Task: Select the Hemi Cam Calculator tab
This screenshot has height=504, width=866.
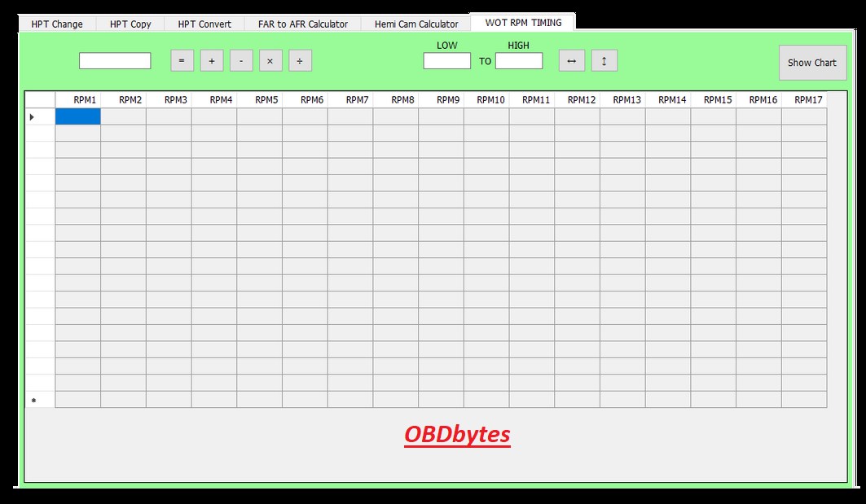Action: (416, 24)
